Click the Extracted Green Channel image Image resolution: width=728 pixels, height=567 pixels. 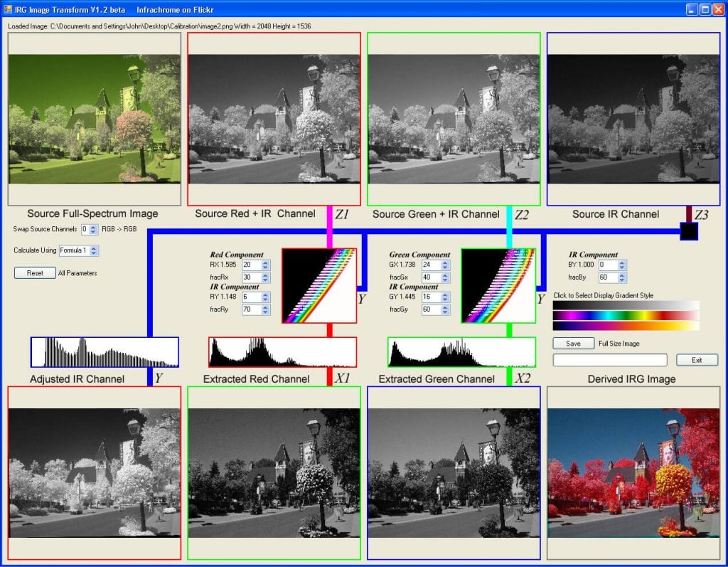(x=454, y=472)
